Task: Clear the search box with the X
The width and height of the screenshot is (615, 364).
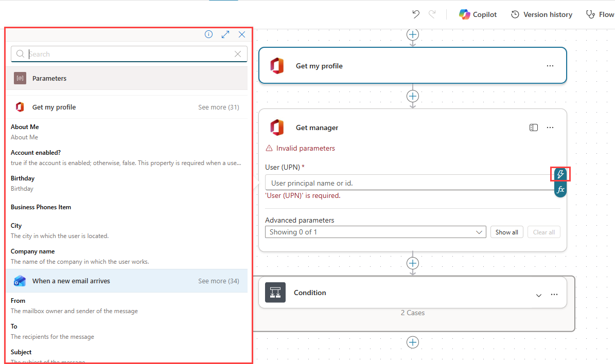Action: pyautogui.click(x=238, y=54)
